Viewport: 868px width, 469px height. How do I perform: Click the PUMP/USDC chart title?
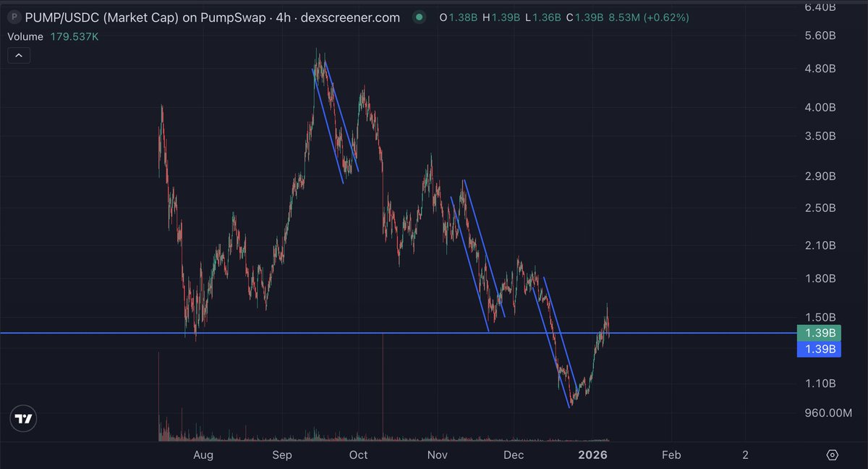pyautogui.click(x=213, y=17)
